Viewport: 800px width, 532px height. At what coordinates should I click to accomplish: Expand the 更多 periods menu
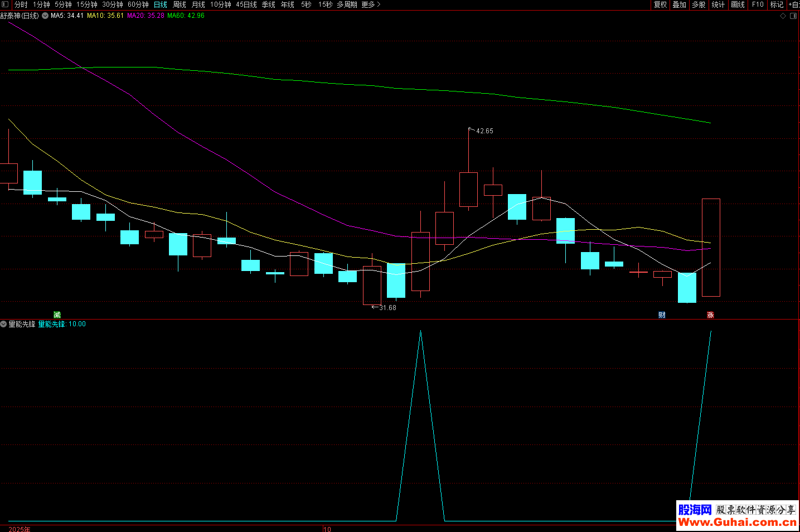pos(371,4)
